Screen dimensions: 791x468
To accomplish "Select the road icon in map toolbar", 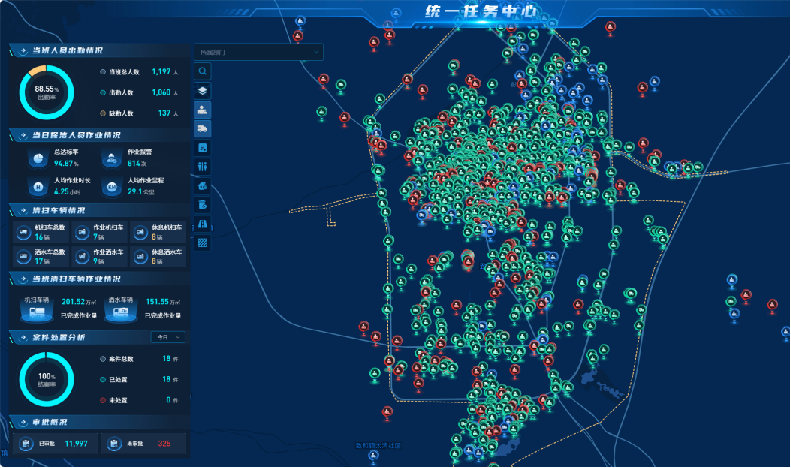I will pyautogui.click(x=203, y=224).
